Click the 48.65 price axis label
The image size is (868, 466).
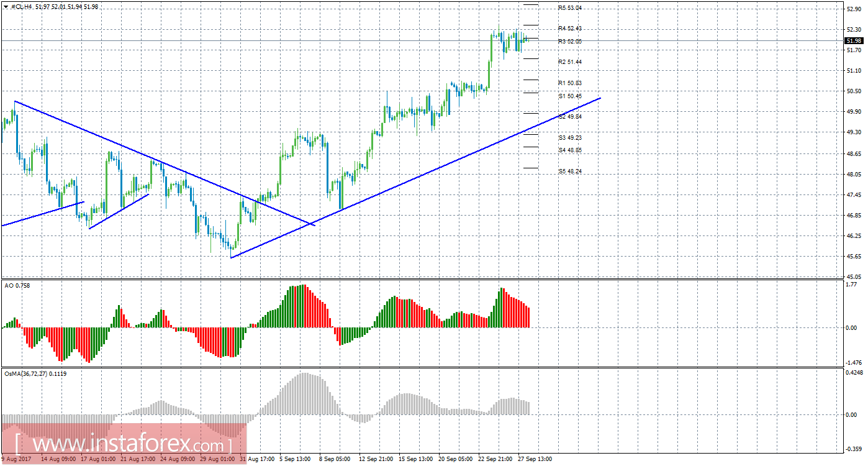pos(853,153)
